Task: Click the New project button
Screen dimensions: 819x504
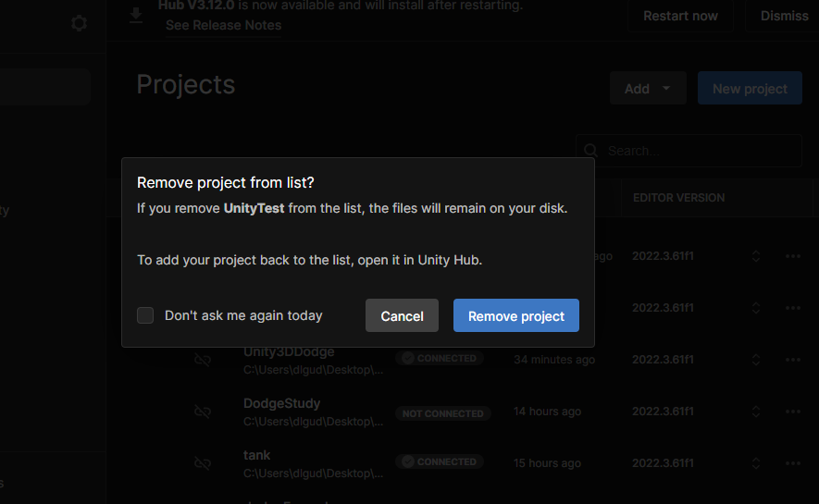Action: [750, 88]
